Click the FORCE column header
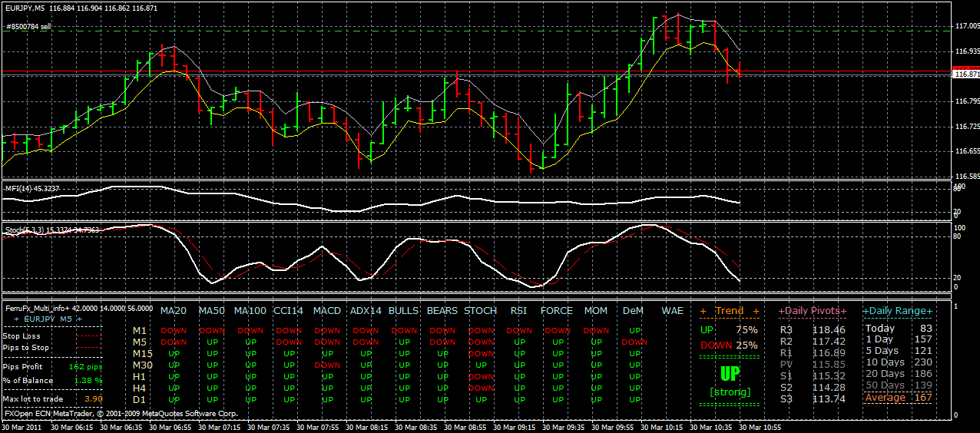 coord(557,311)
